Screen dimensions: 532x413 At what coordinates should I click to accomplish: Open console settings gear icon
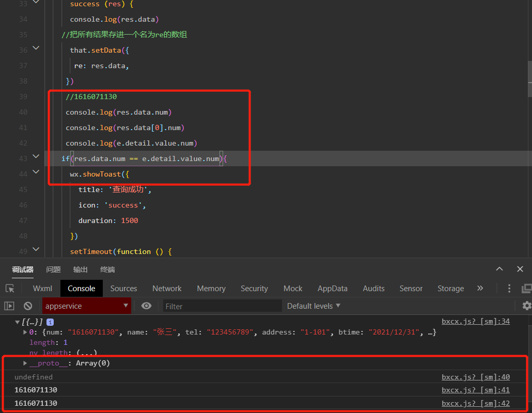(x=526, y=306)
